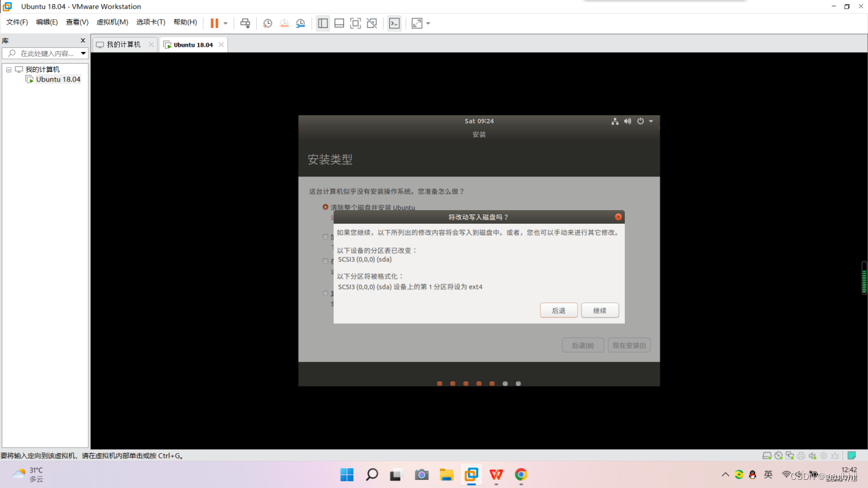Click 后退 in the write-to-disk dialog
Viewport: 868px width, 488px height.
559,310
